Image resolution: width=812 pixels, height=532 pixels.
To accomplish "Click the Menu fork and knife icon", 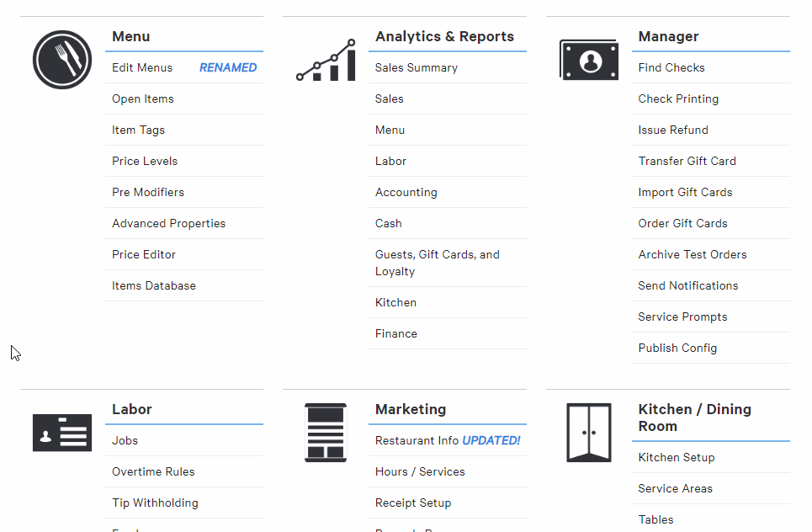I will point(61,60).
